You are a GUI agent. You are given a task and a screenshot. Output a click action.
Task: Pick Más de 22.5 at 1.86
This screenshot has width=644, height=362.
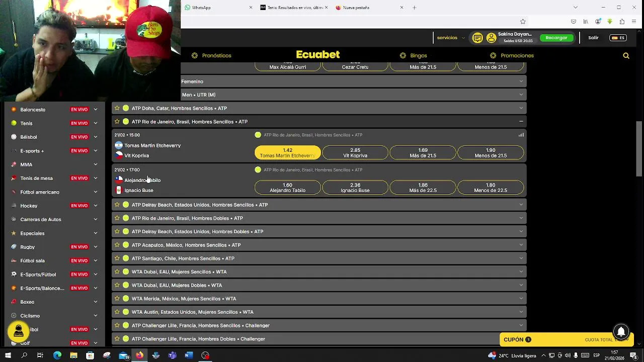pos(423,188)
